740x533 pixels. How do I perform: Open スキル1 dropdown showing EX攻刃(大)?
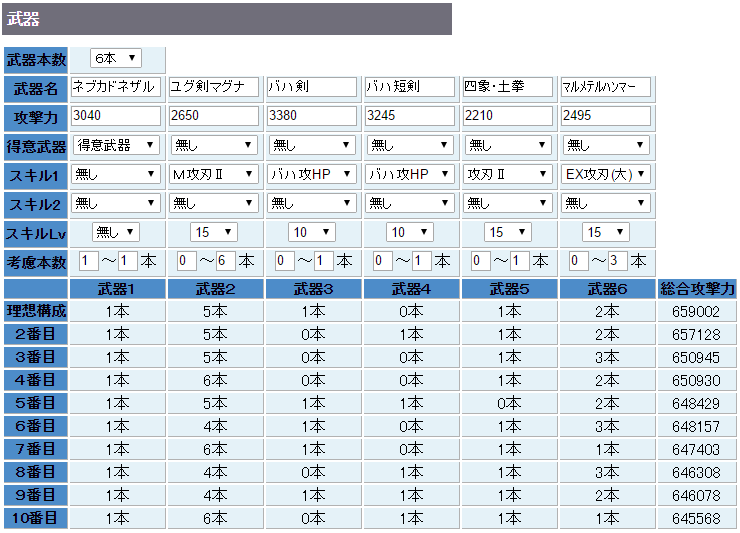click(x=606, y=174)
